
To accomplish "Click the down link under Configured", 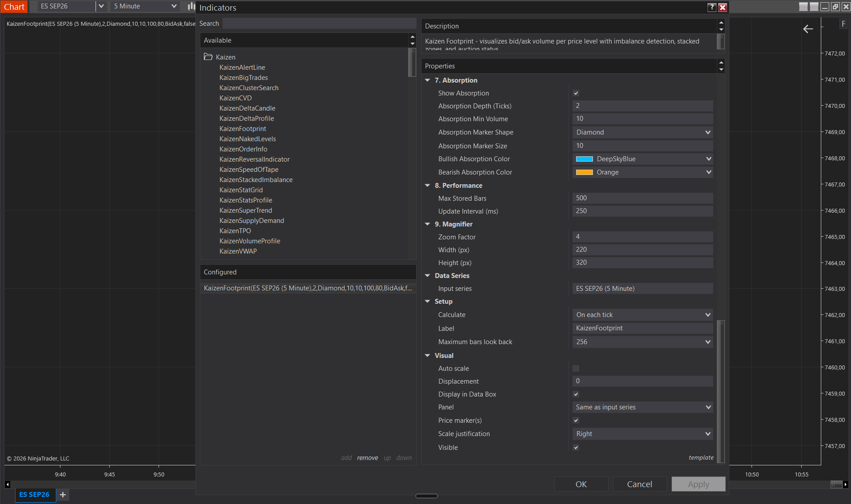I will (404, 458).
